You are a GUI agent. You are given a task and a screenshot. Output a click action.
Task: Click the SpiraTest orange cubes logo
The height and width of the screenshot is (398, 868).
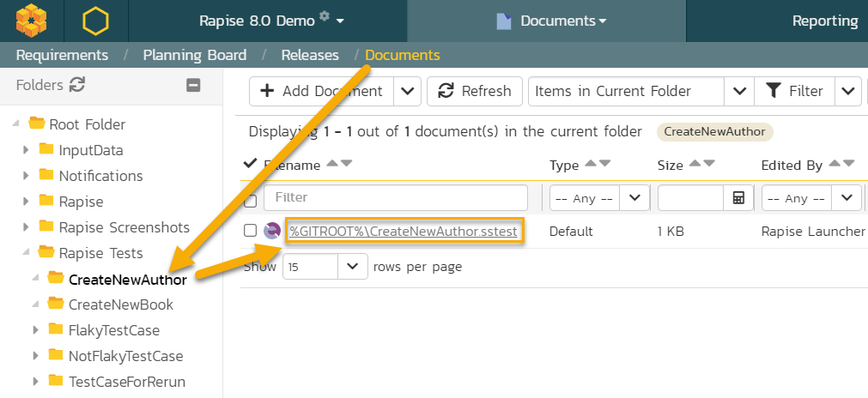coord(32,21)
